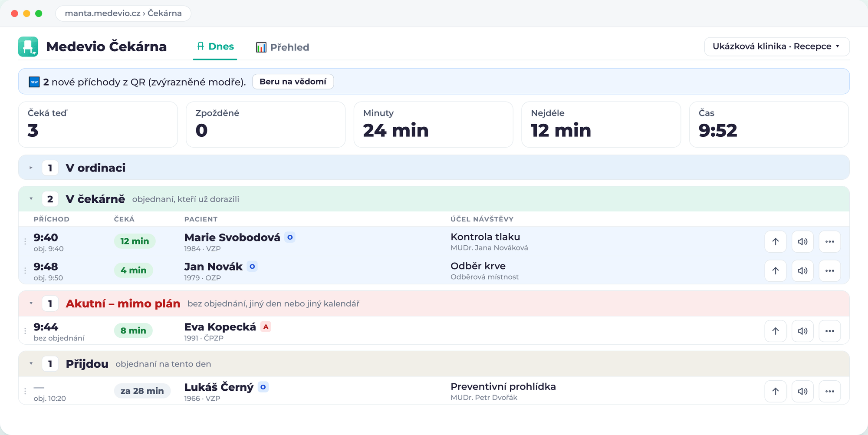Call Jan Novák via speaker icon
The image size is (868, 435).
click(802, 271)
